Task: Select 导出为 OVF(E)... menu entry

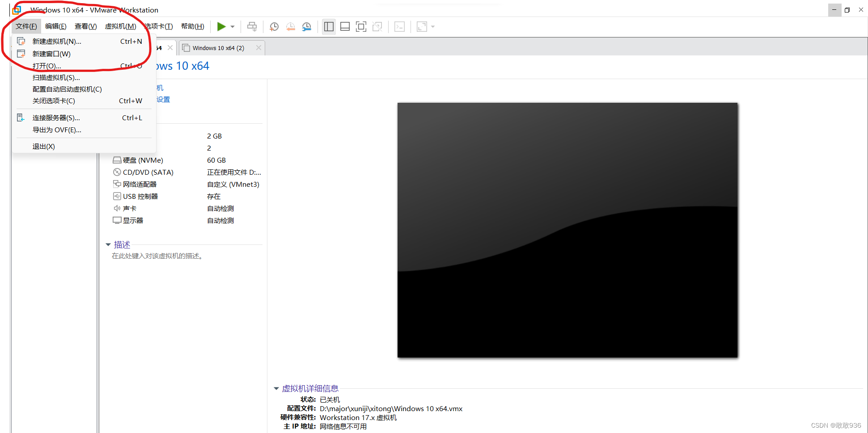Action: pyautogui.click(x=84, y=130)
